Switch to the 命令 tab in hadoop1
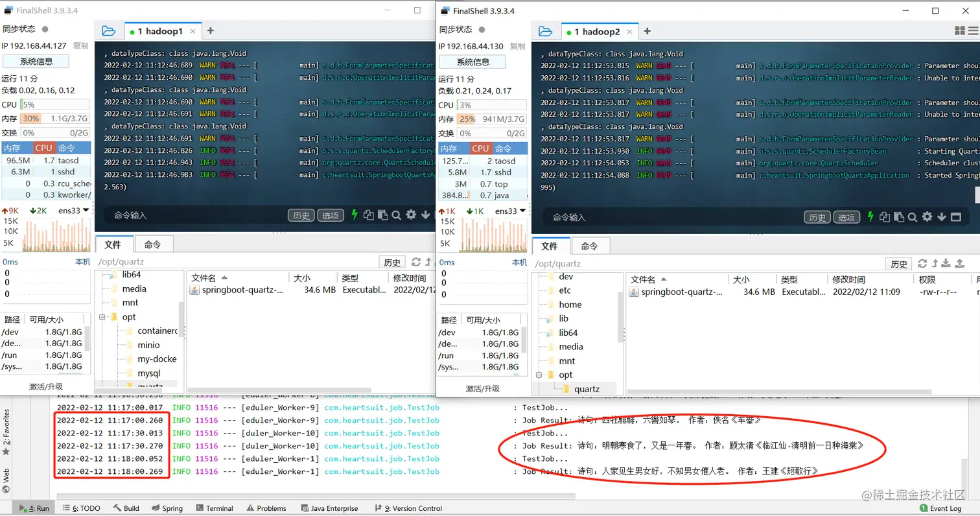The height and width of the screenshot is (516, 980). click(153, 244)
